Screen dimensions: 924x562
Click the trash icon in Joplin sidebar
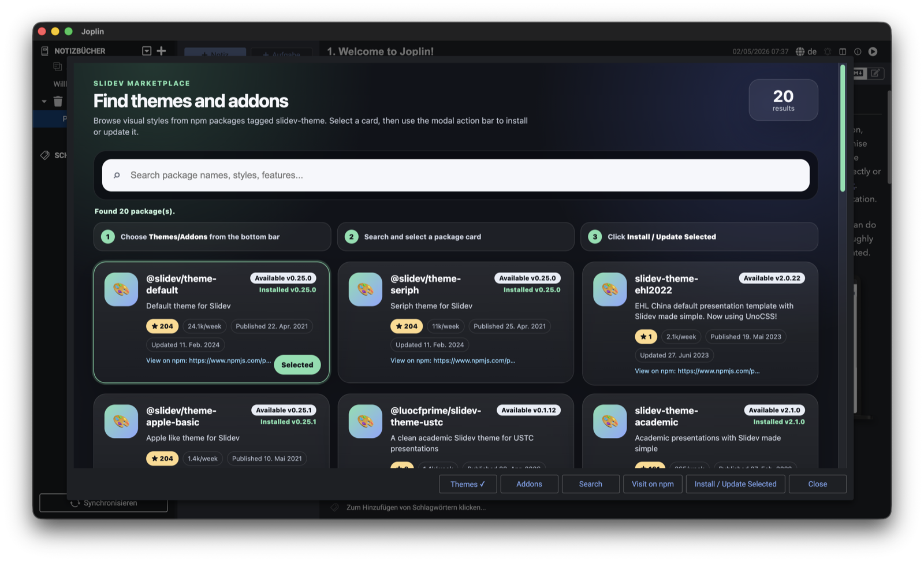(x=58, y=102)
